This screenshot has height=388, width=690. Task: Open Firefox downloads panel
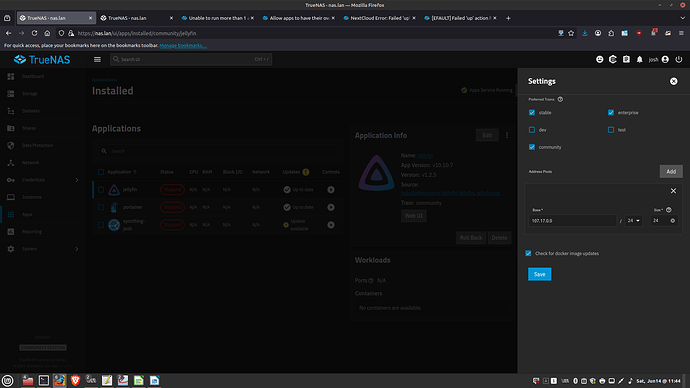pyautogui.click(x=585, y=33)
